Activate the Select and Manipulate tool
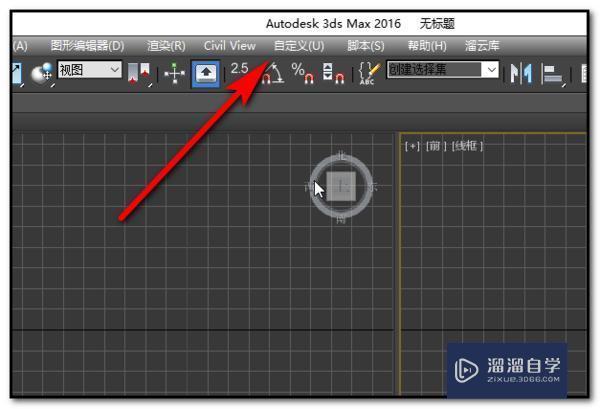The image size is (600, 409). point(174,73)
